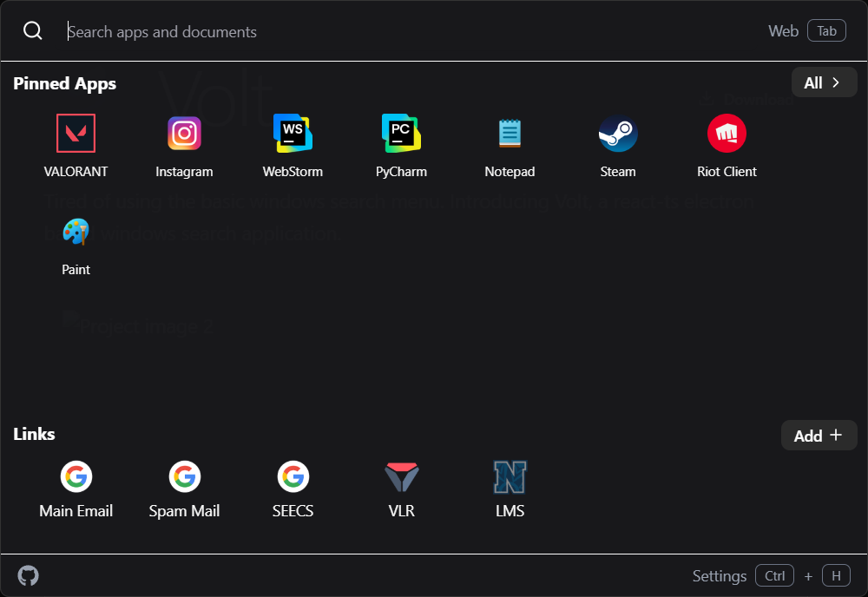Open the LMS link shortcut

click(510, 477)
